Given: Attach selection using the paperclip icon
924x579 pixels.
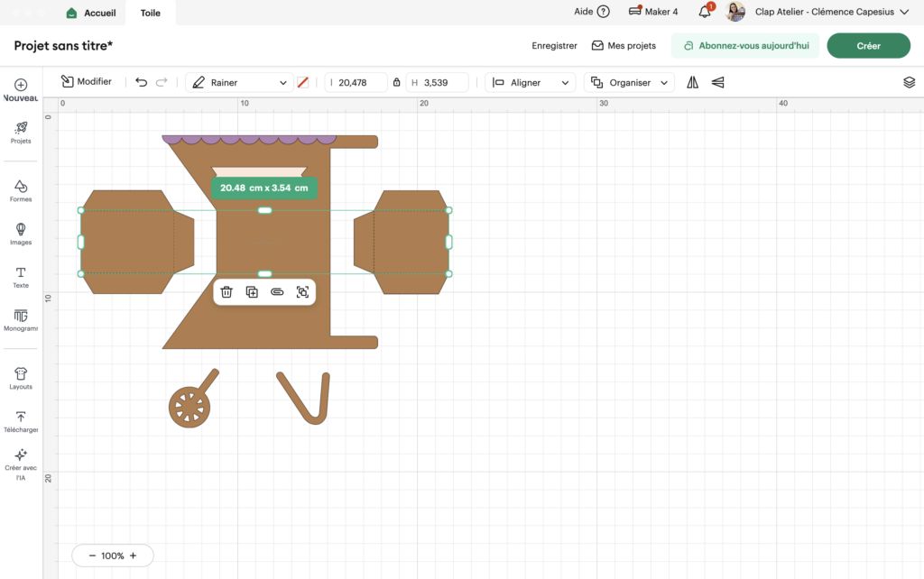Looking at the screenshot, I should pyautogui.click(x=277, y=292).
